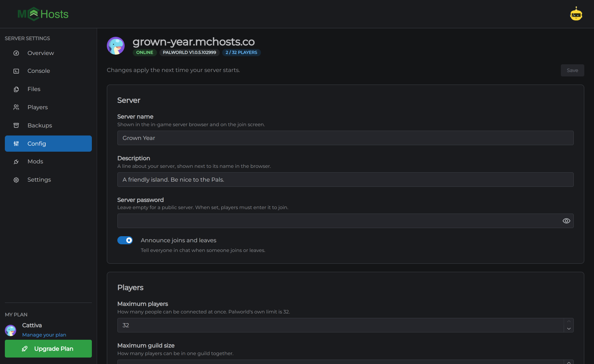Navigate to Backups

click(x=48, y=125)
